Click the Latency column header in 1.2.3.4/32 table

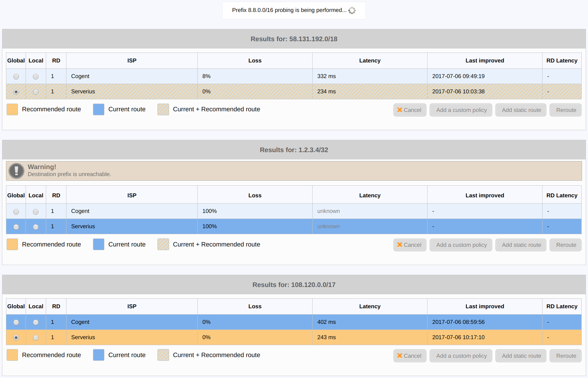click(370, 195)
